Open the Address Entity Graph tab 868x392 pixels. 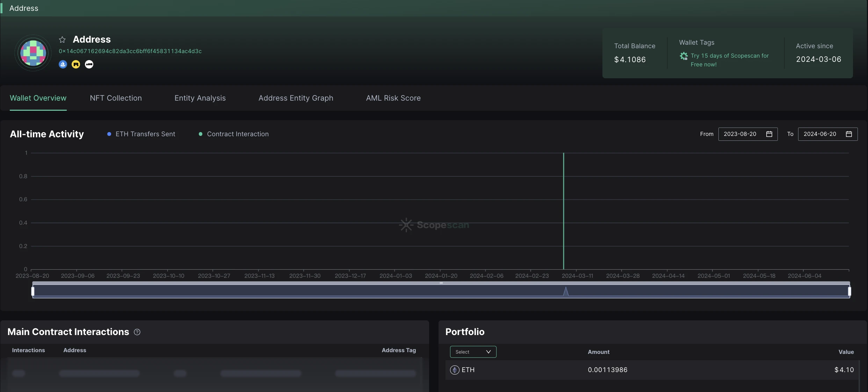(x=296, y=98)
